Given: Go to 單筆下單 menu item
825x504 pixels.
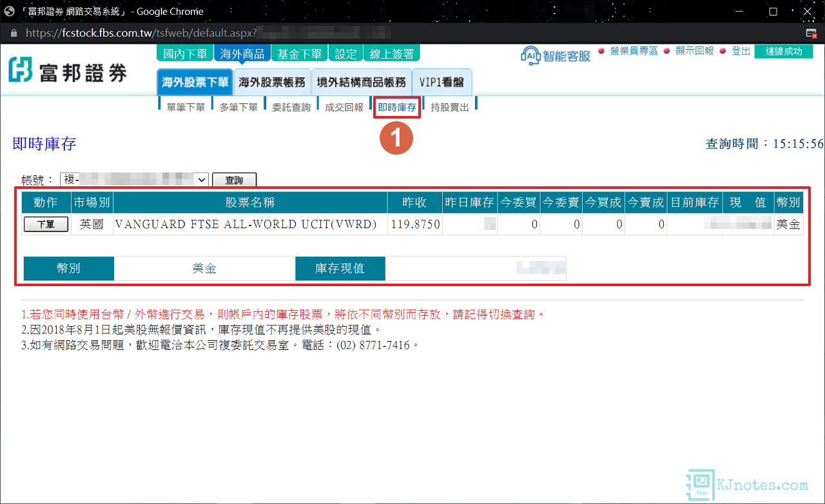Looking at the screenshot, I should point(186,108).
